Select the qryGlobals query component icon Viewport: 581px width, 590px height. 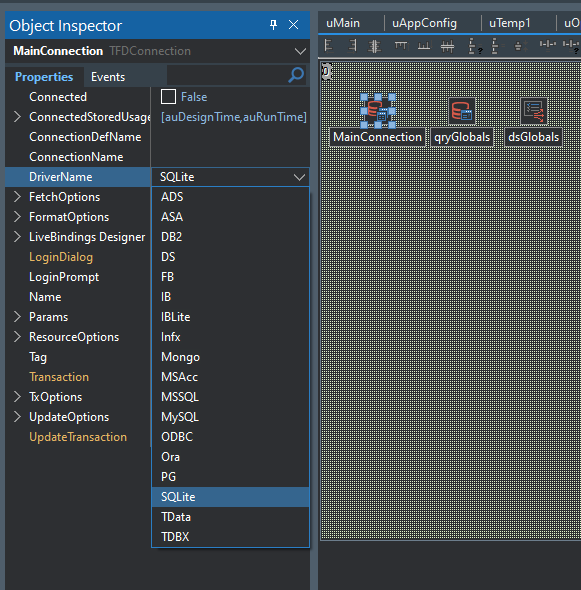(x=462, y=111)
